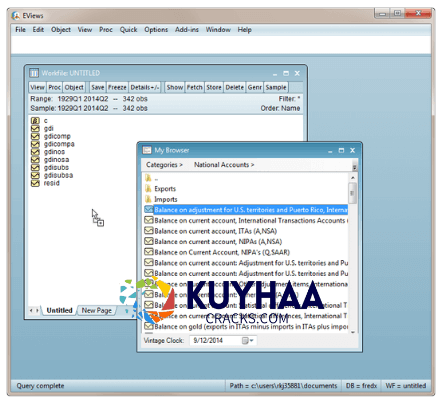
Task: Open the File menu
Action: (20, 30)
